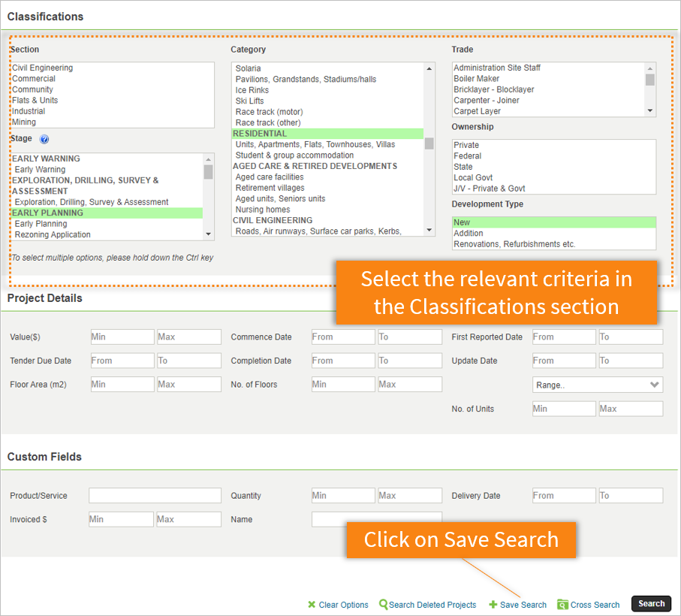The width and height of the screenshot is (681, 616).
Task: Click the Value($) Min field
Action: pos(122,337)
